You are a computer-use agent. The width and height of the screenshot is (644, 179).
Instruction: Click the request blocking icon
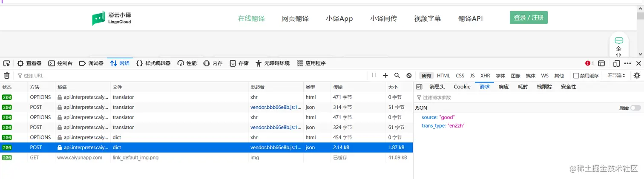click(x=409, y=76)
